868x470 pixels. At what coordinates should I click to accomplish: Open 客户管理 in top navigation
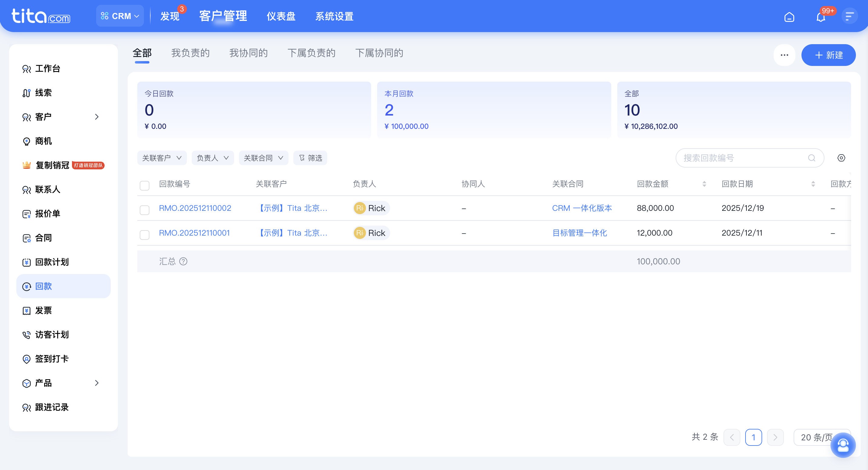click(x=223, y=16)
